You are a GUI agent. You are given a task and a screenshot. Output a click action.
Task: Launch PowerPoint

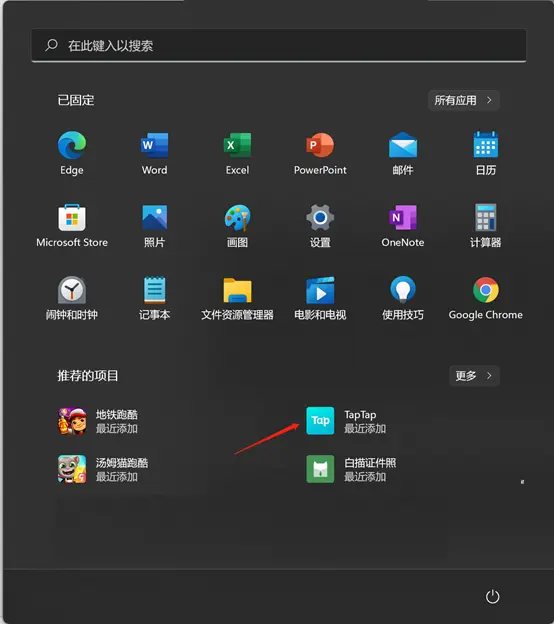point(320,153)
